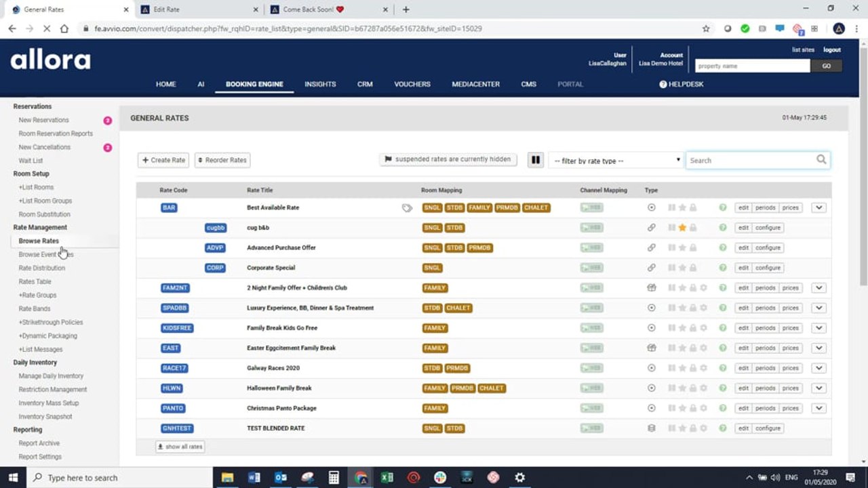Expand the +Rate Groups sidebar item
This screenshot has width=868, height=488.
(37, 296)
